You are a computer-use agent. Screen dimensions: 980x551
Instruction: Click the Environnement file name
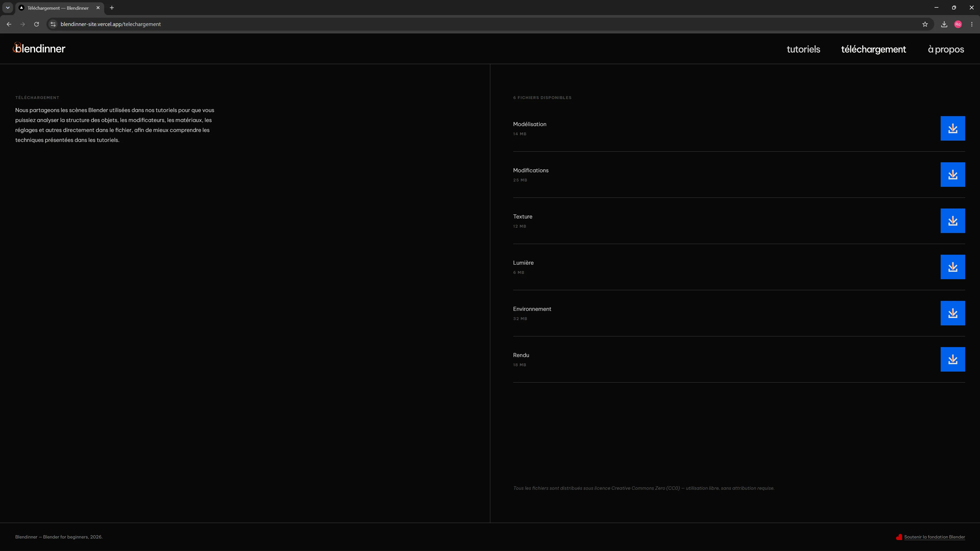(x=532, y=309)
